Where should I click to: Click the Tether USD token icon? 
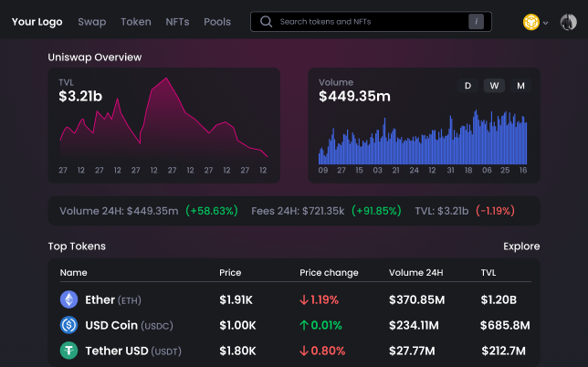click(x=68, y=351)
